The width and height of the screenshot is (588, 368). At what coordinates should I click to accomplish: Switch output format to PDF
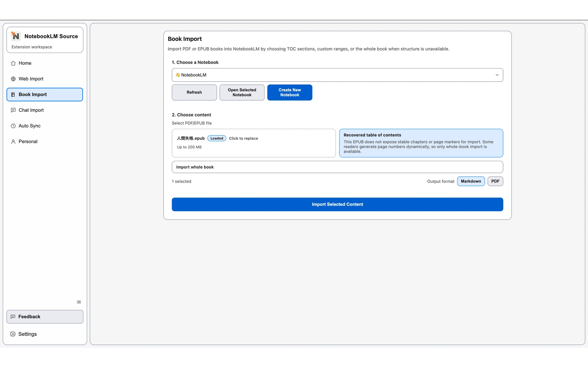495,181
